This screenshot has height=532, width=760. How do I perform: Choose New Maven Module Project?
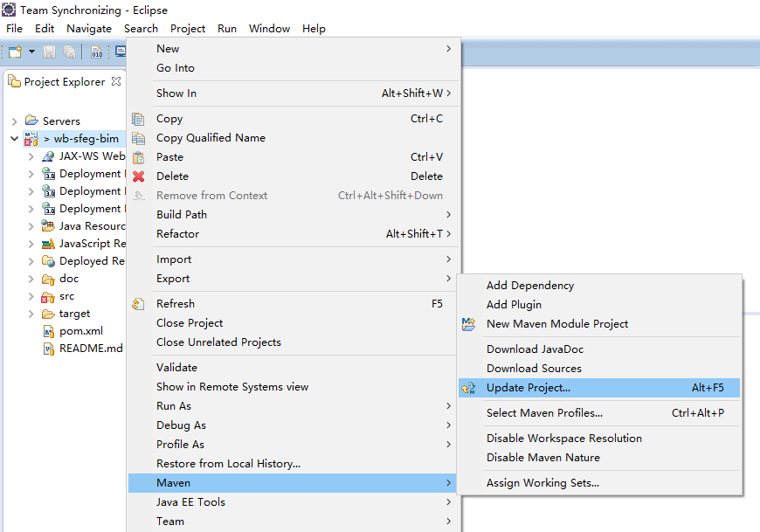click(599, 324)
